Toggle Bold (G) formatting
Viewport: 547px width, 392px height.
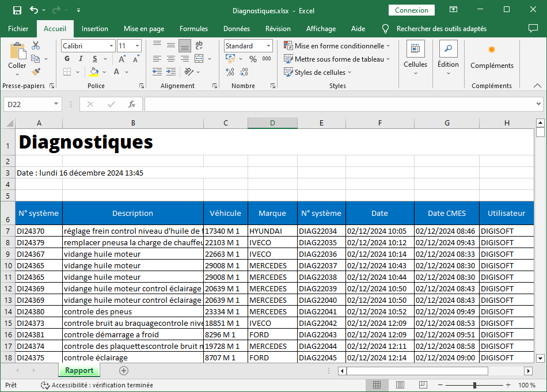coord(67,59)
